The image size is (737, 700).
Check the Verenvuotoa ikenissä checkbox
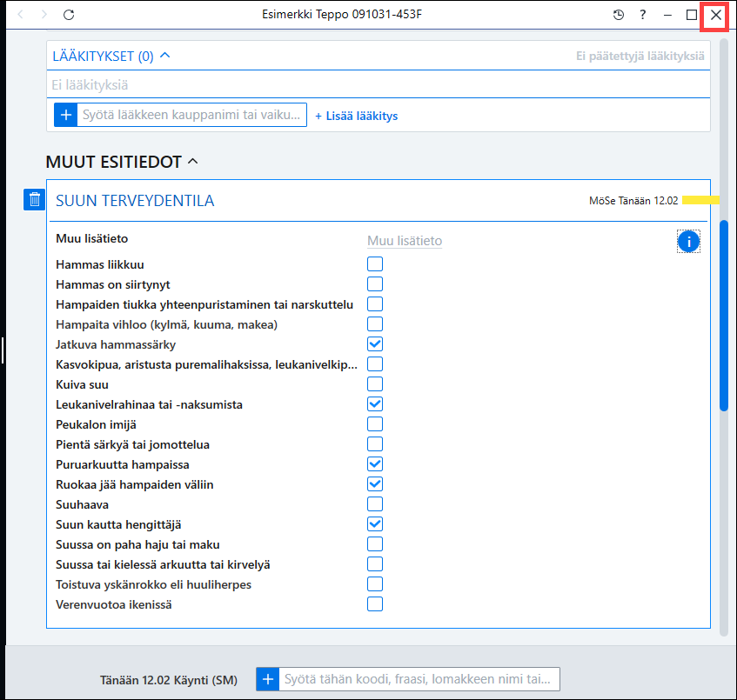tap(375, 603)
